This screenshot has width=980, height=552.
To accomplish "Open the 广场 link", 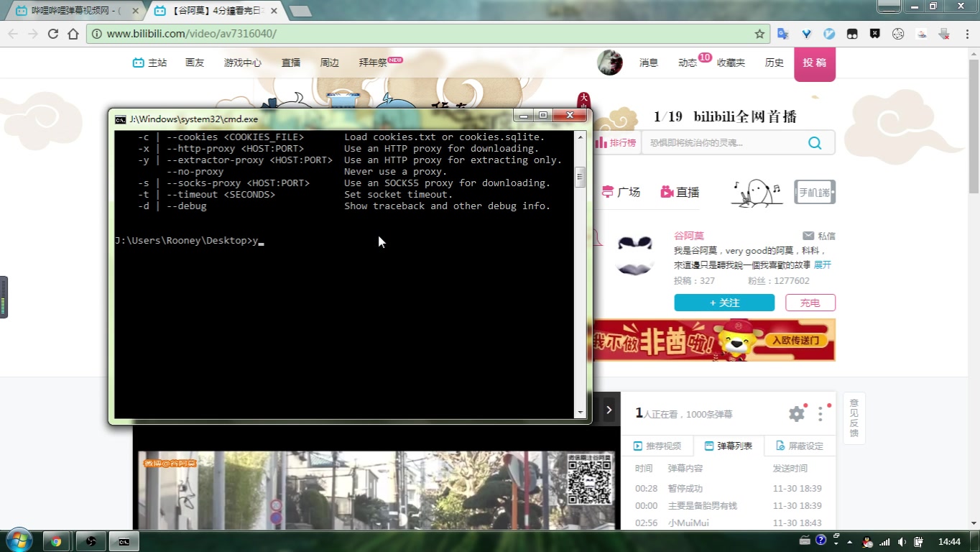I will point(621,192).
